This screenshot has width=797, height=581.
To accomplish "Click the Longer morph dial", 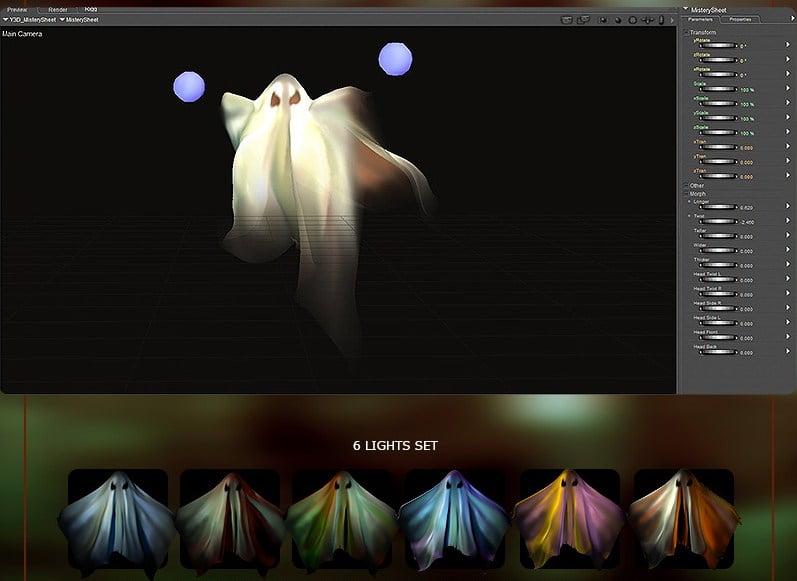I will [x=718, y=207].
